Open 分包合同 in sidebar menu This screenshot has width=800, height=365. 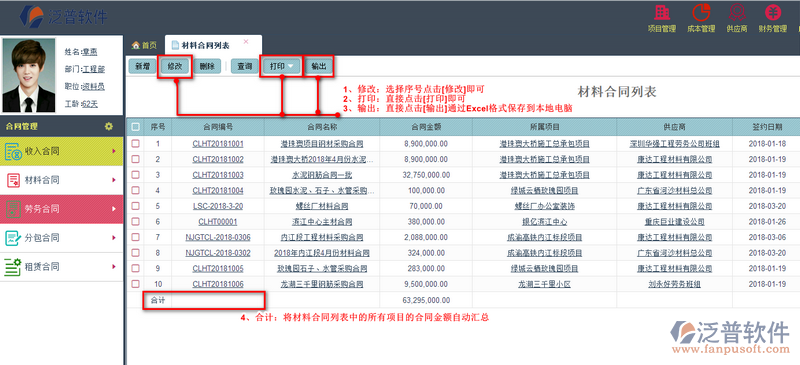[61, 238]
